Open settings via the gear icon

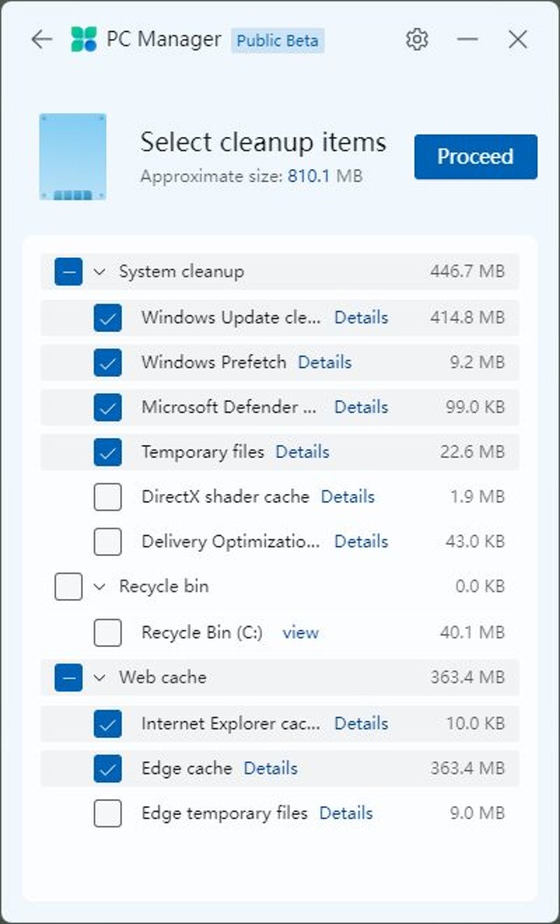point(417,40)
